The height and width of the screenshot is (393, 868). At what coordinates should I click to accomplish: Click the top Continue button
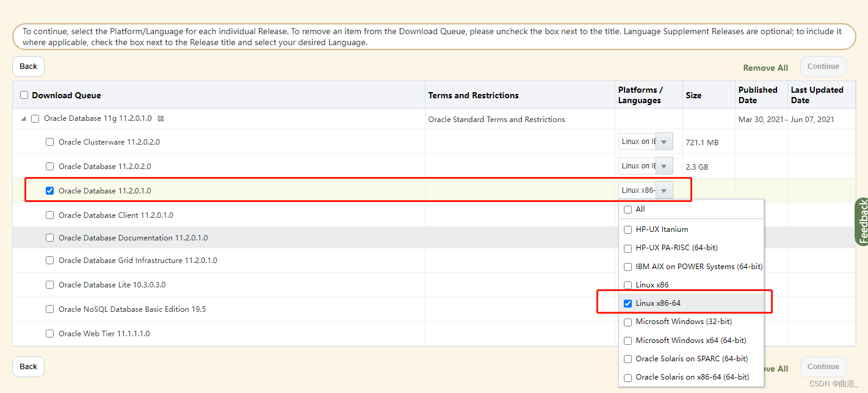(x=823, y=67)
